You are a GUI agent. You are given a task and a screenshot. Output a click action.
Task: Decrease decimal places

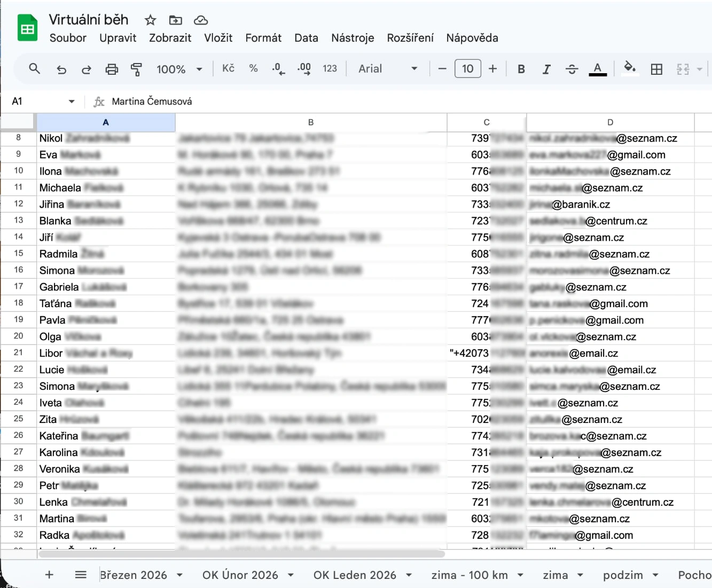278,68
